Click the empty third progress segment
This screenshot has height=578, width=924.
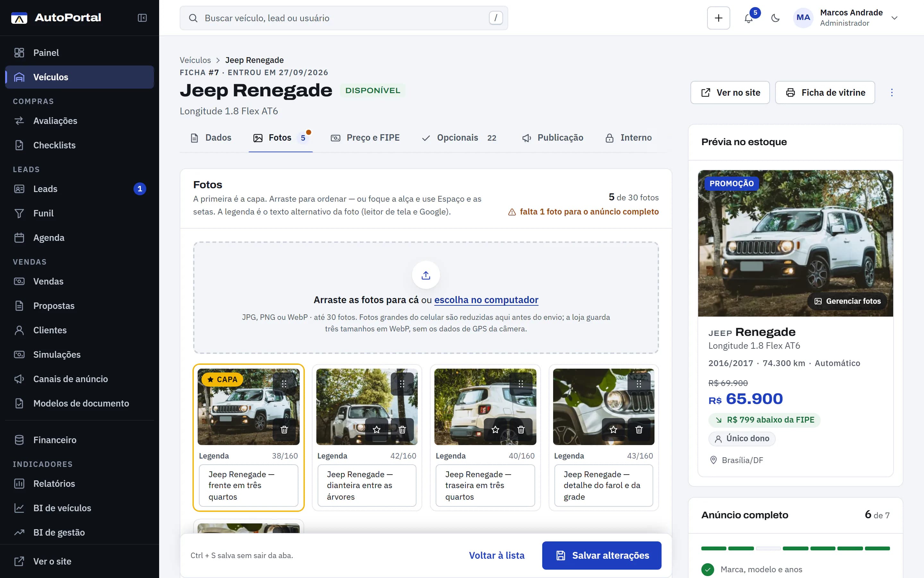point(768,548)
